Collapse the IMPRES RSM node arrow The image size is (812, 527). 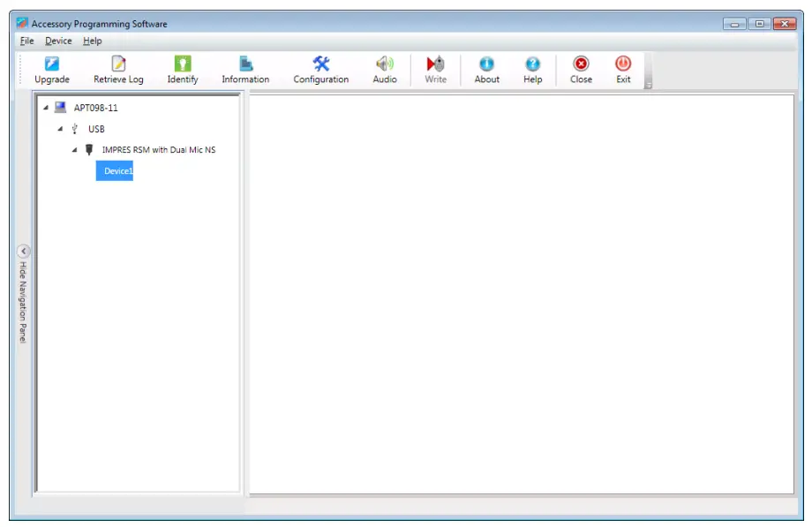point(74,150)
